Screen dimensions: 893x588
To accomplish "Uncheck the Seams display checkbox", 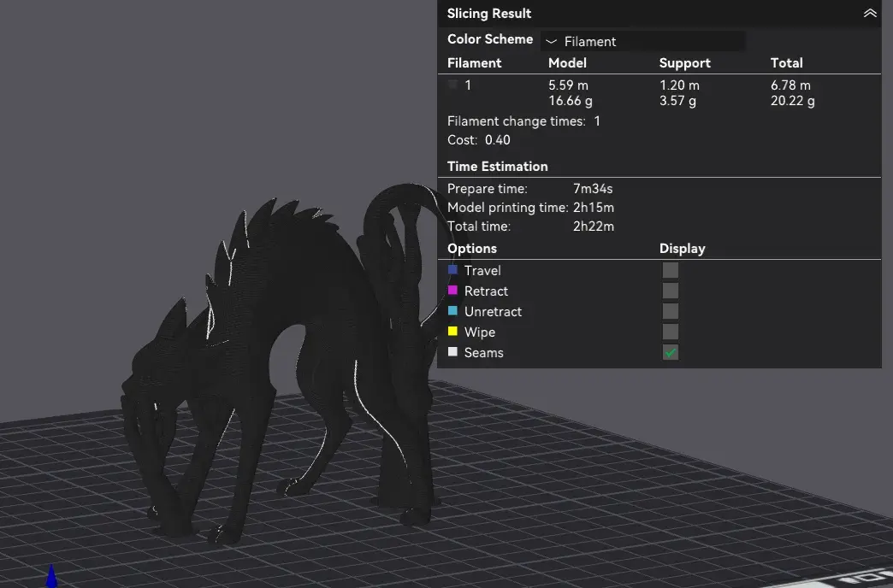I will pos(671,352).
